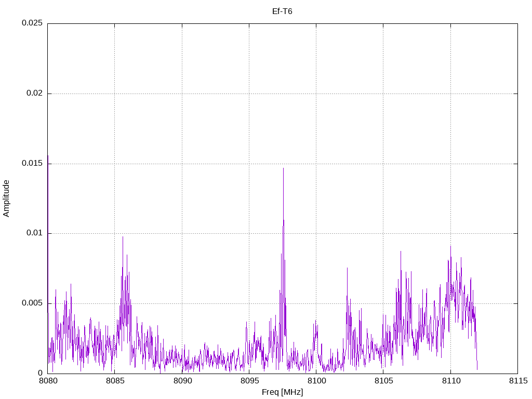This screenshot has height=399, width=532.
Task: Click the 8100 x-axis tick label
Action: coord(316,381)
